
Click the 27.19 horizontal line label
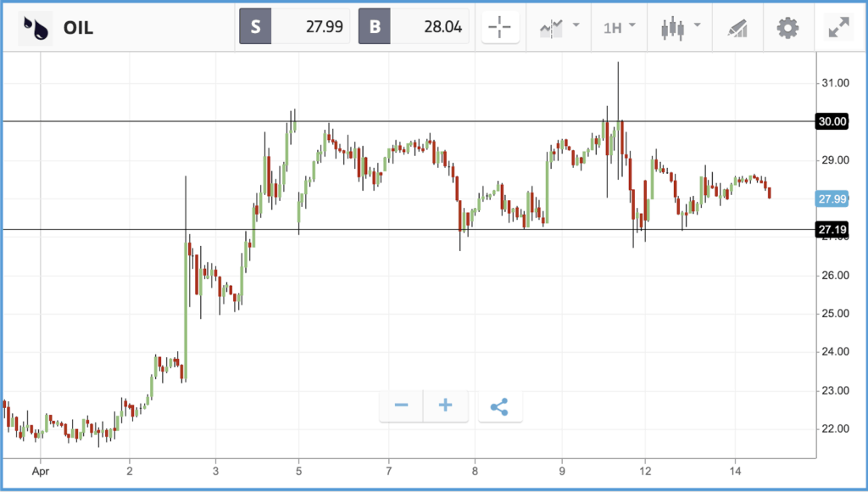pos(832,229)
